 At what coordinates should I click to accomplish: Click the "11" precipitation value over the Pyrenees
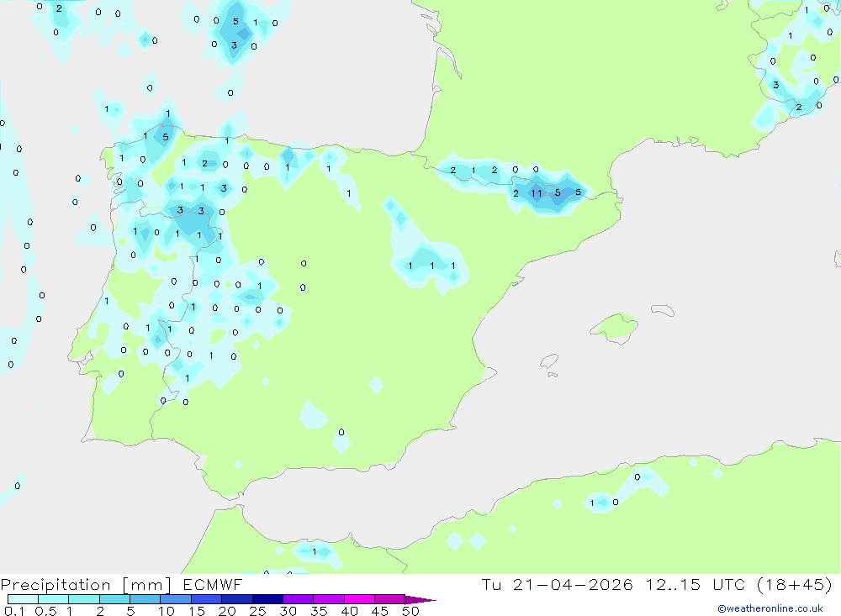pyautogui.click(x=537, y=193)
